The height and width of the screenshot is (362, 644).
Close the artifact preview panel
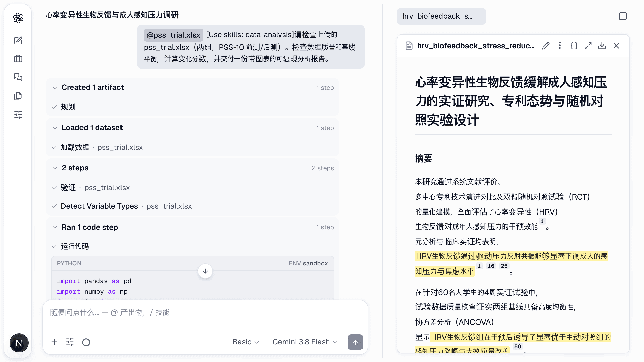click(616, 46)
